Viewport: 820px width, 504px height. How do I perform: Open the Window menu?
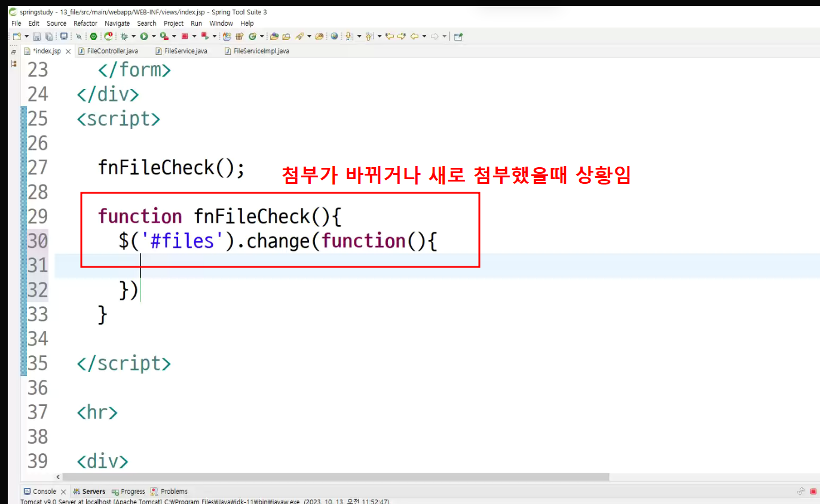click(221, 23)
